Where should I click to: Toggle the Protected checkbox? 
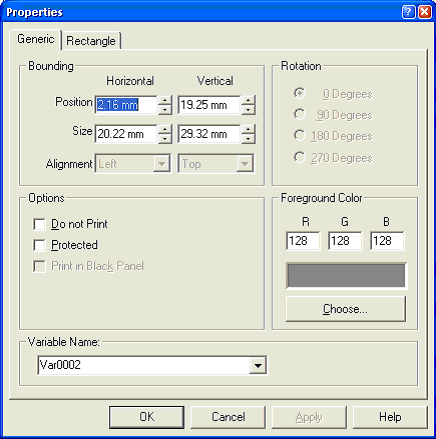pos(39,245)
